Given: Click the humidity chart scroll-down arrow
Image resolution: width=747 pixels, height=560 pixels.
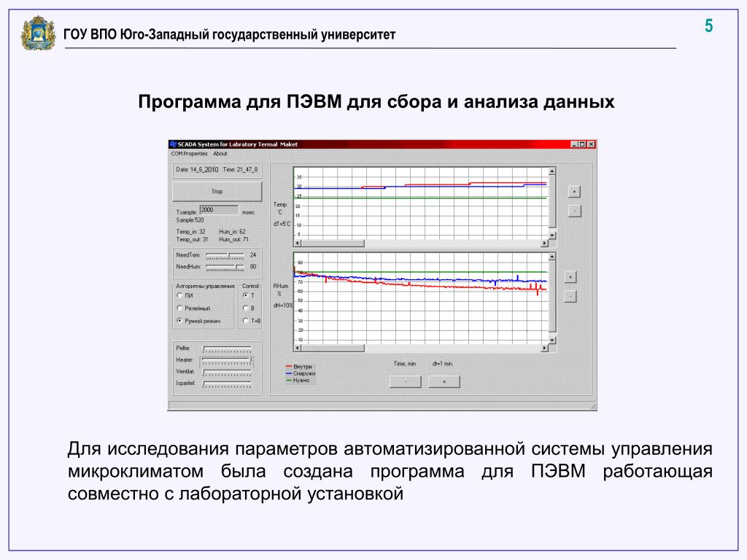Looking at the screenshot, I should coord(552,341).
